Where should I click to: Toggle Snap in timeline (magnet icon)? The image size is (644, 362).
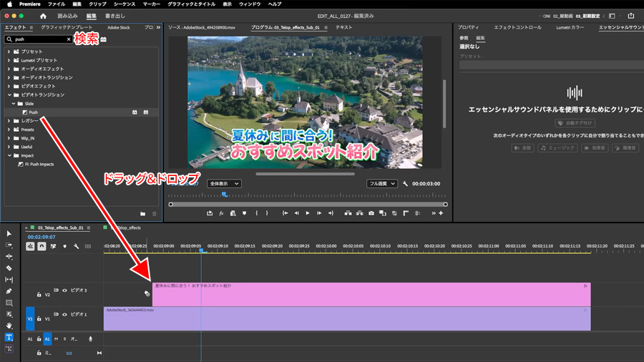(x=42, y=246)
